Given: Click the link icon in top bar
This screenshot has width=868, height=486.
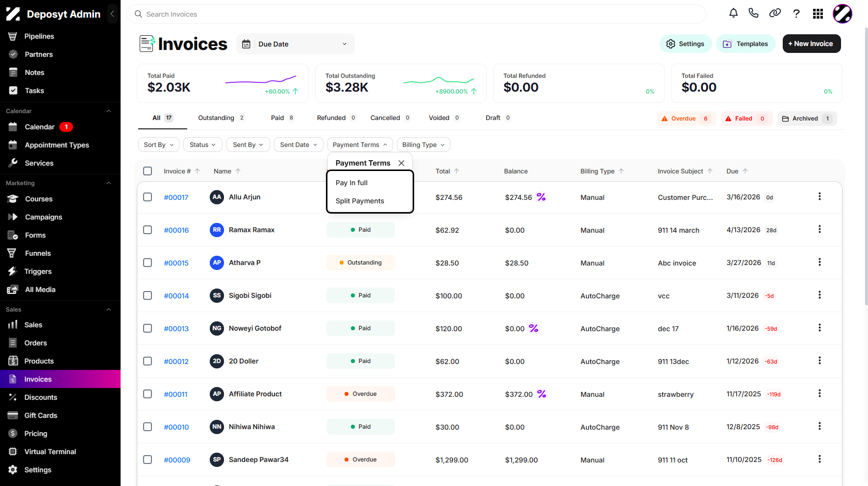Looking at the screenshot, I should point(775,13).
